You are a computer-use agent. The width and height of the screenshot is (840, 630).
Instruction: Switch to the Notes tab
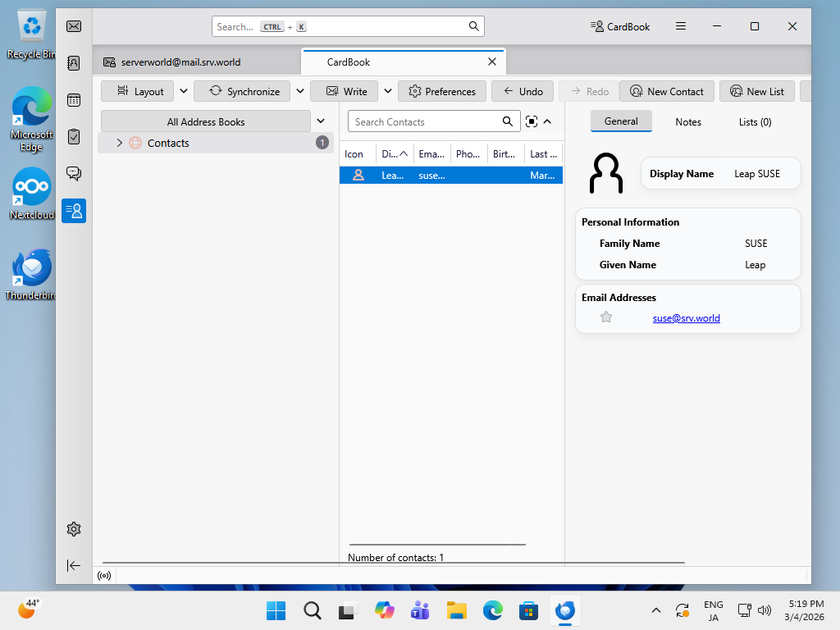tap(688, 122)
